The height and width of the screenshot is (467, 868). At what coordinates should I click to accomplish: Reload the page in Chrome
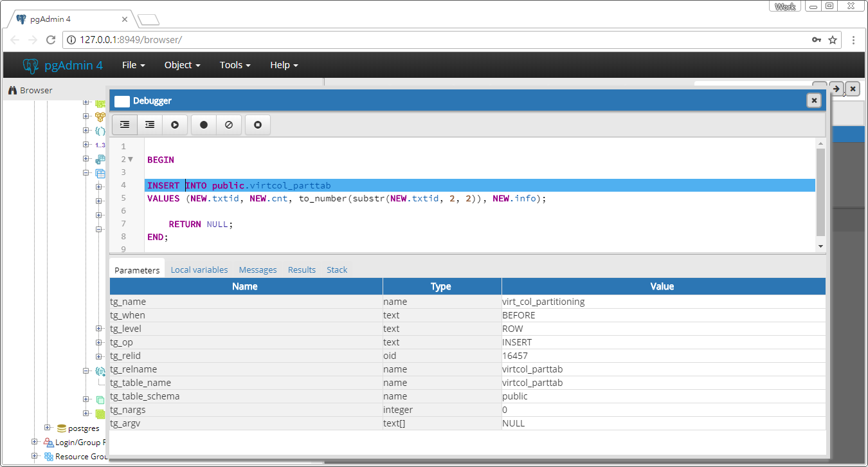click(x=51, y=40)
